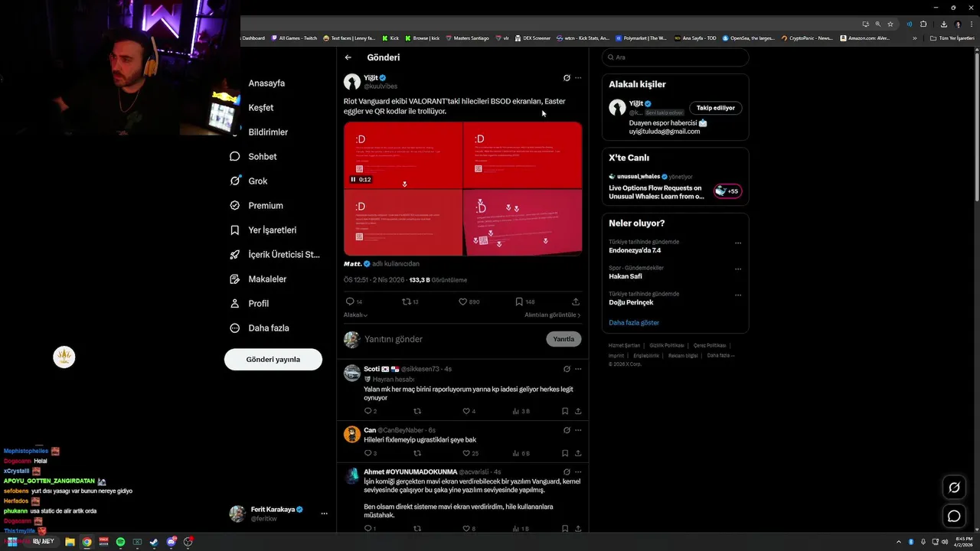Go back using the Gönderi back arrow
Screen dimensions: 980x551
tap(348, 57)
